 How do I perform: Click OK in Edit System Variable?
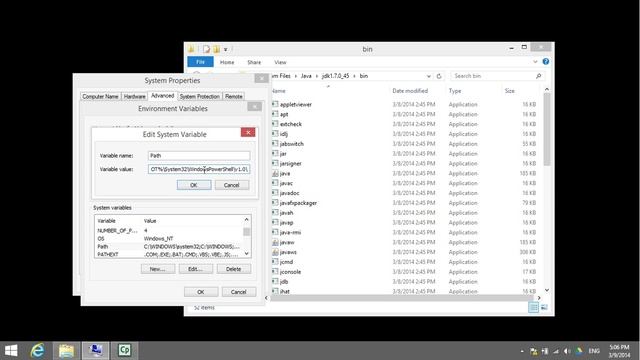(x=194, y=185)
